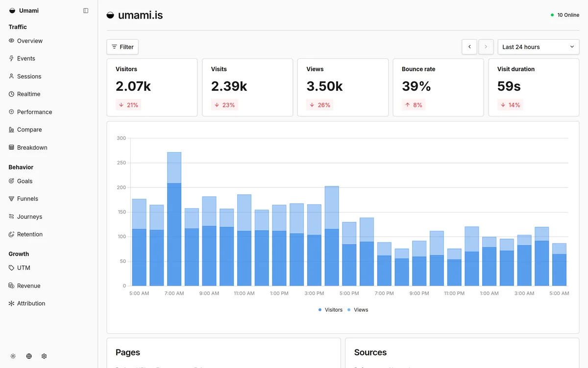588x368 pixels.
Task: Open the Sessions page
Action: (29, 77)
